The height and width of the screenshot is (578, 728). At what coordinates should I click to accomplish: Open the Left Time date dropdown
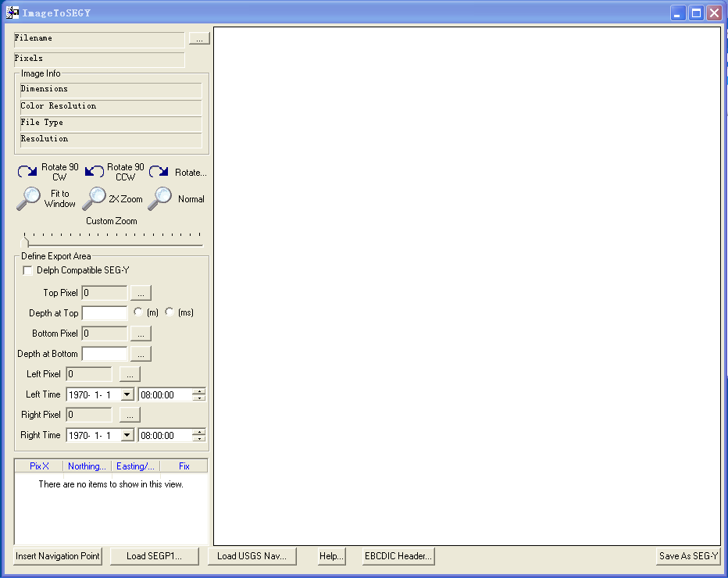click(x=127, y=394)
